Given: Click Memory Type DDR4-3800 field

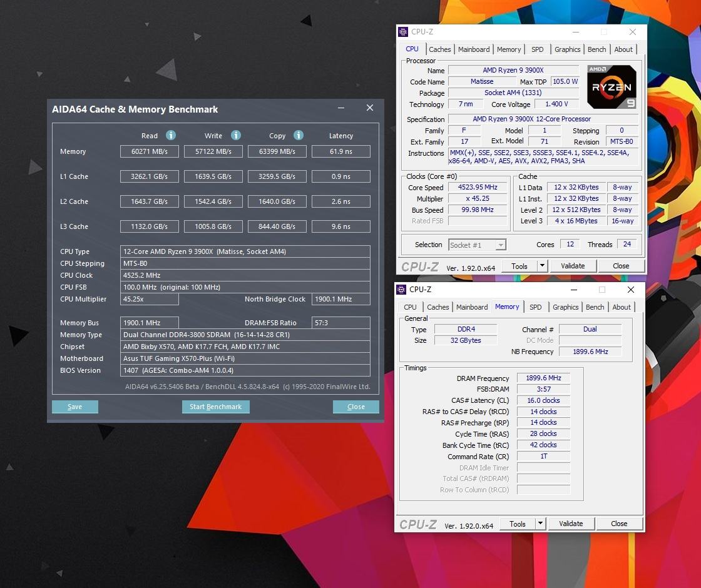Looking at the screenshot, I should pos(245,335).
